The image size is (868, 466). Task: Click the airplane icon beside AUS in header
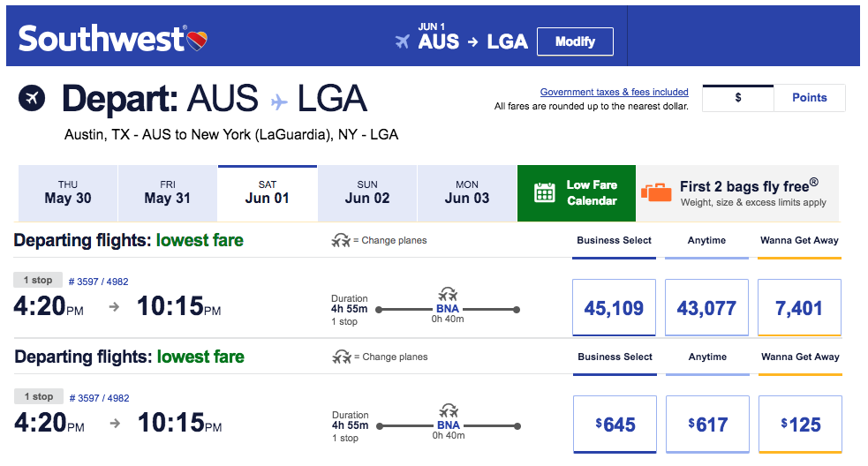click(x=403, y=41)
